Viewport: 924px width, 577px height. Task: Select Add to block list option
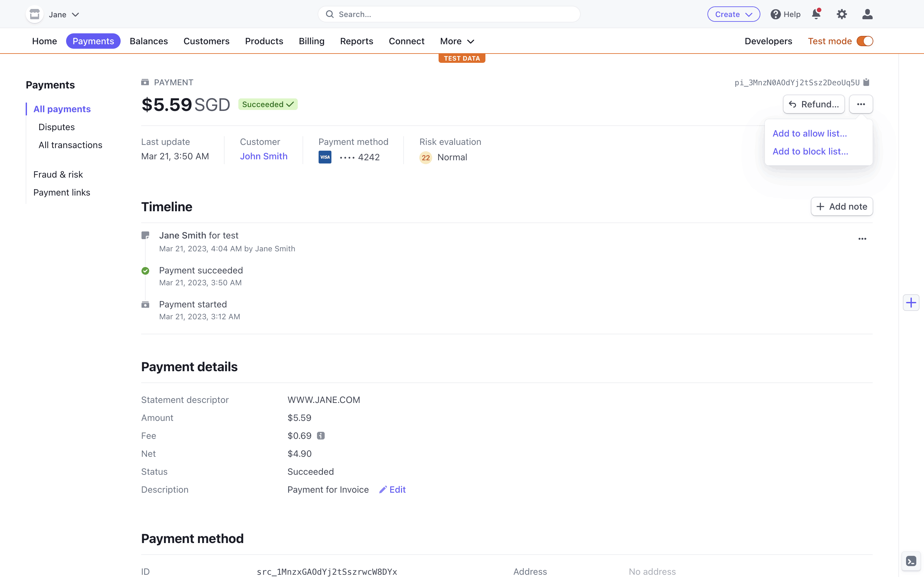pyautogui.click(x=810, y=152)
